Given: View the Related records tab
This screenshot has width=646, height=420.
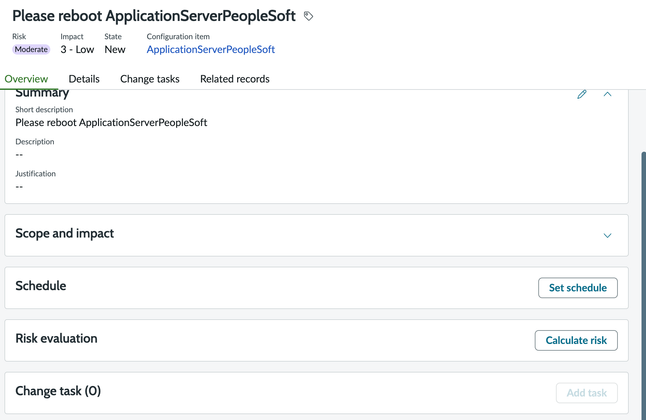Looking at the screenshot, I should coord(235,79).
